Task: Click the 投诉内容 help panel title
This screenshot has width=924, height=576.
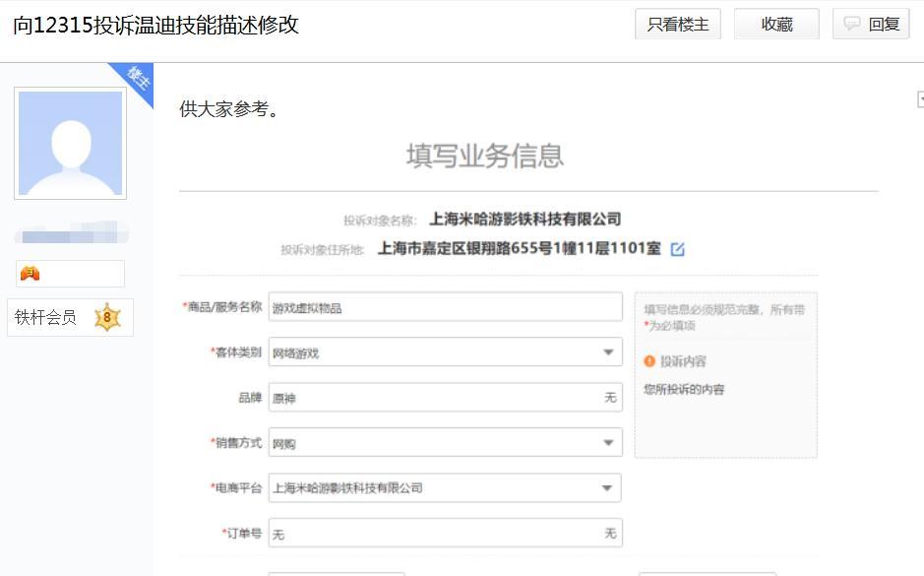Action: coord(683,361)
